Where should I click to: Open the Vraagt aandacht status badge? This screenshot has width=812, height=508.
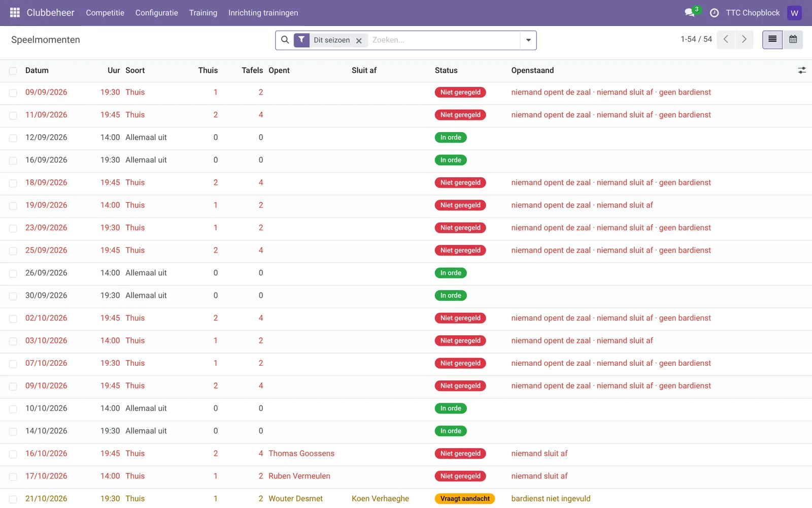(x=465, y=499)
